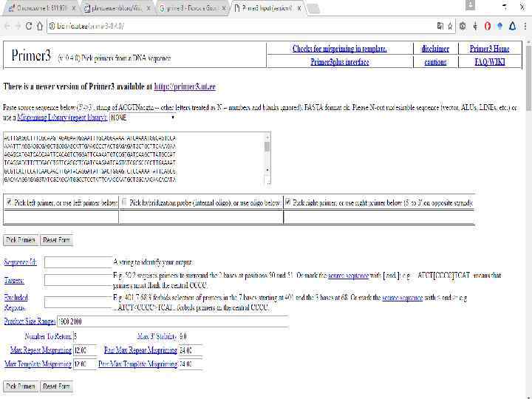Click the Max Repeat Mispriming value field

point(85,350)
